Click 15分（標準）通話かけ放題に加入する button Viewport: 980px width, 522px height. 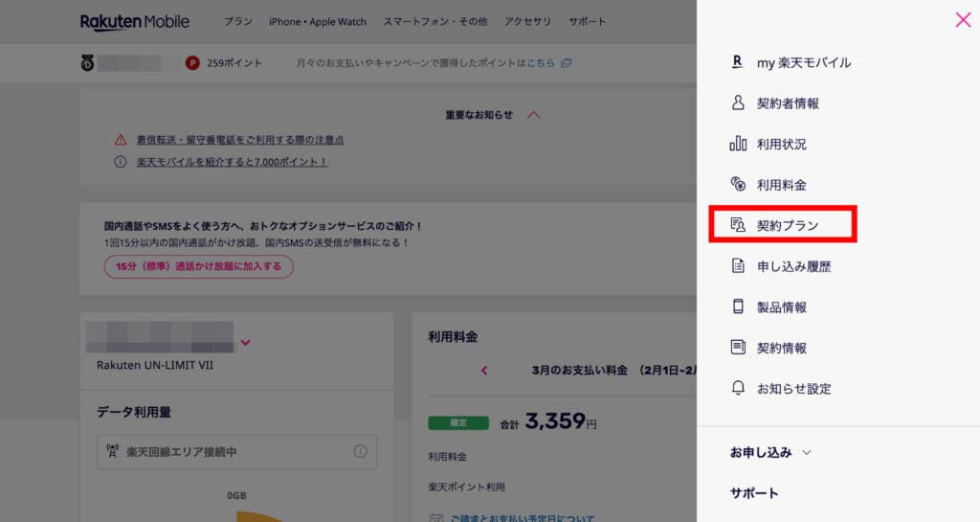pos(199,266)
